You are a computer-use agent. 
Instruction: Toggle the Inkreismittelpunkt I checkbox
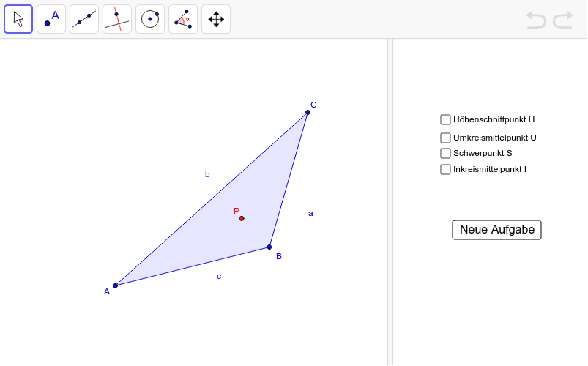(x=445, y=170)
